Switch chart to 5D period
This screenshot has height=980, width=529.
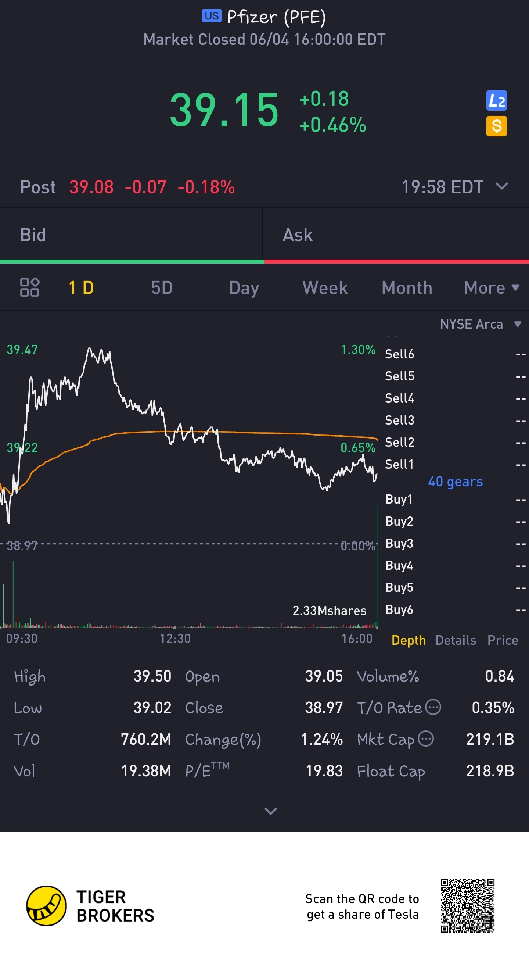[x=162, y=287]
